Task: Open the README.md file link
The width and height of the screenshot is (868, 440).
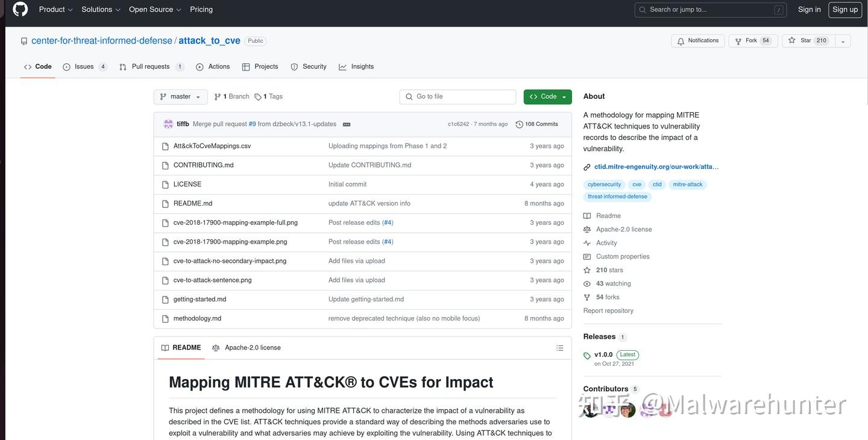Action: click(x=193, y=204)
